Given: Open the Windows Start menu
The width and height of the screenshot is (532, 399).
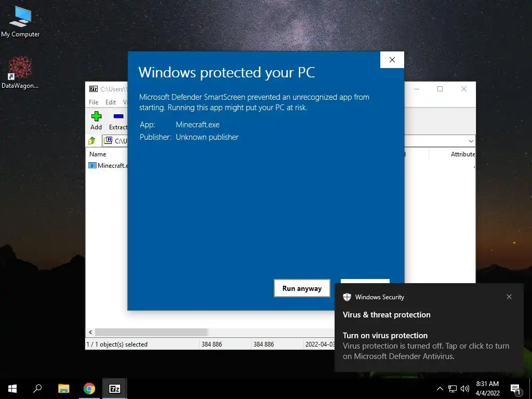Looking at the screenshot, I should [x=12, y=389].
